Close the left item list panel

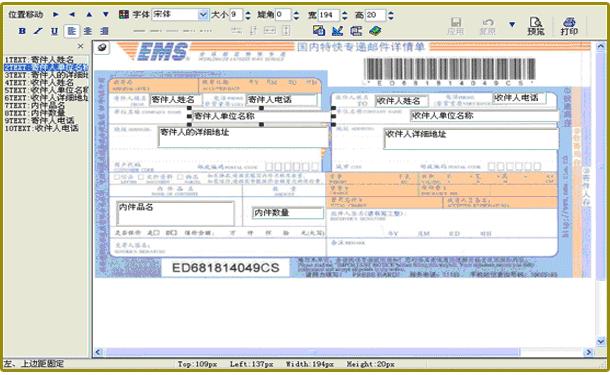click(x=80, y=46)
